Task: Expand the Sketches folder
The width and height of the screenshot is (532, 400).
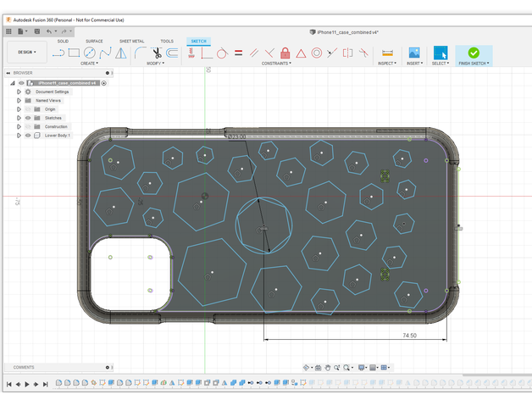Action: click(19, 118)
